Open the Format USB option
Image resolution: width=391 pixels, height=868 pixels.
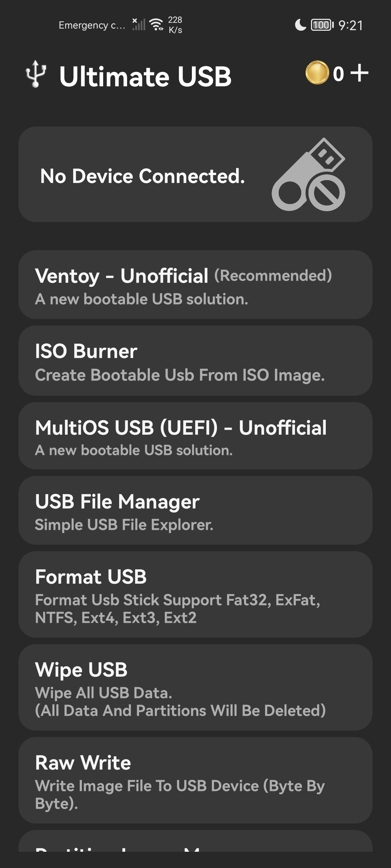pyautogui.click(x=195, y=595)
